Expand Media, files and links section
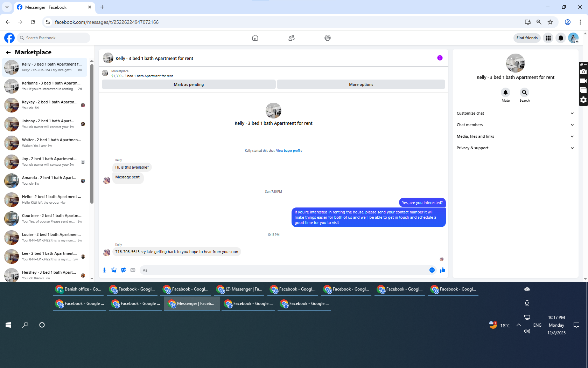 pos(515,136)
